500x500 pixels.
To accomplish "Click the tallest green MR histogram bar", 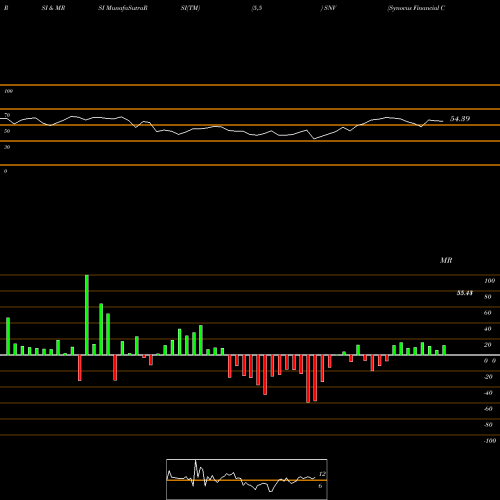I will (x=87, y=315).
